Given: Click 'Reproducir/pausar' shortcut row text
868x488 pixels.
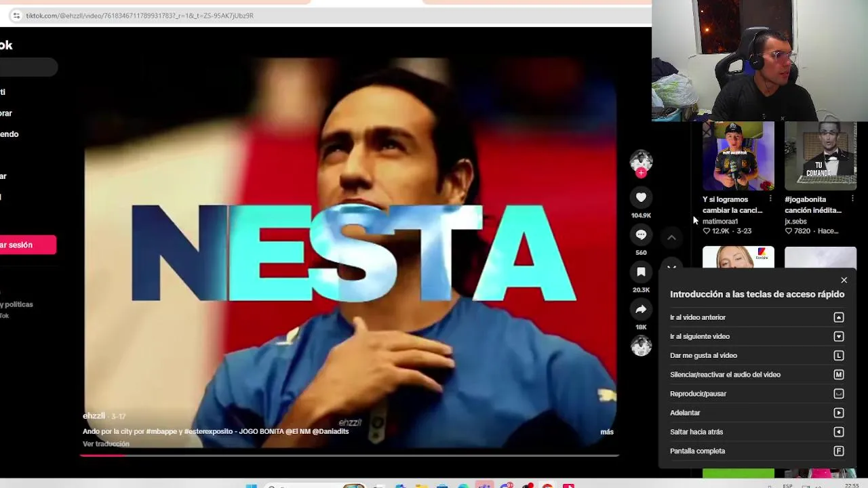Looking at the screenshot, I should click(698, 394).
